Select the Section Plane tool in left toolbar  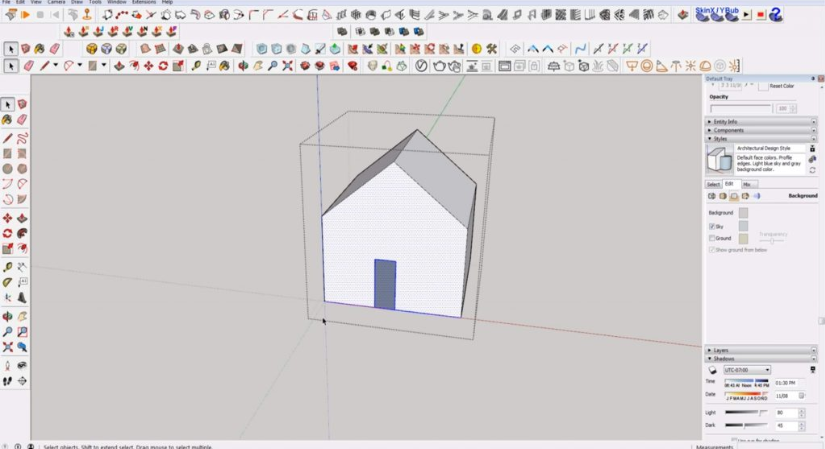pyautogui.click(x=22, y=381)
